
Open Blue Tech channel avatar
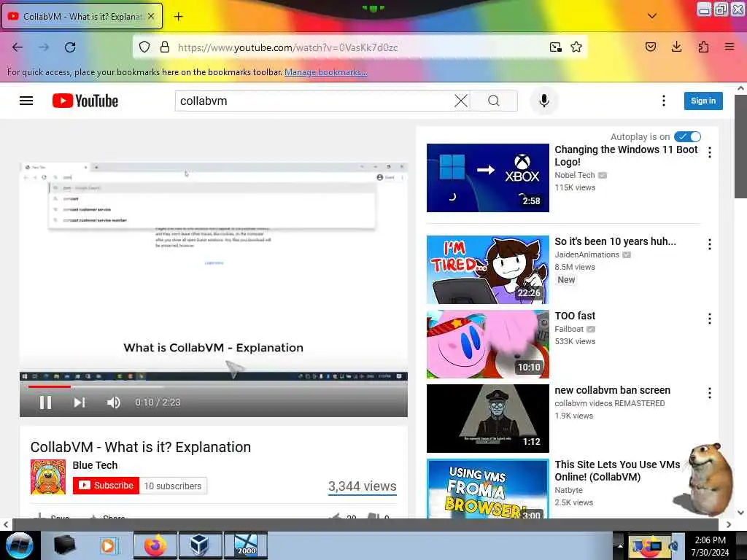pyautogui.click(x=48, y=477)
